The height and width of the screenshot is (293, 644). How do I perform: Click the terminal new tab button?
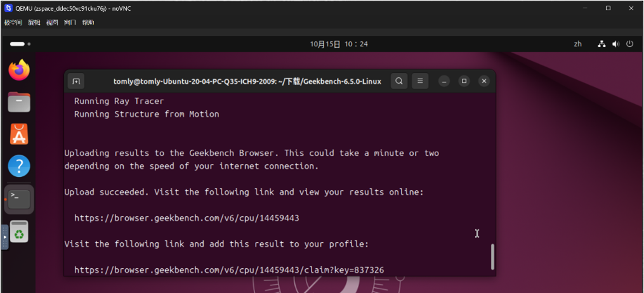[x=76, y=81]
